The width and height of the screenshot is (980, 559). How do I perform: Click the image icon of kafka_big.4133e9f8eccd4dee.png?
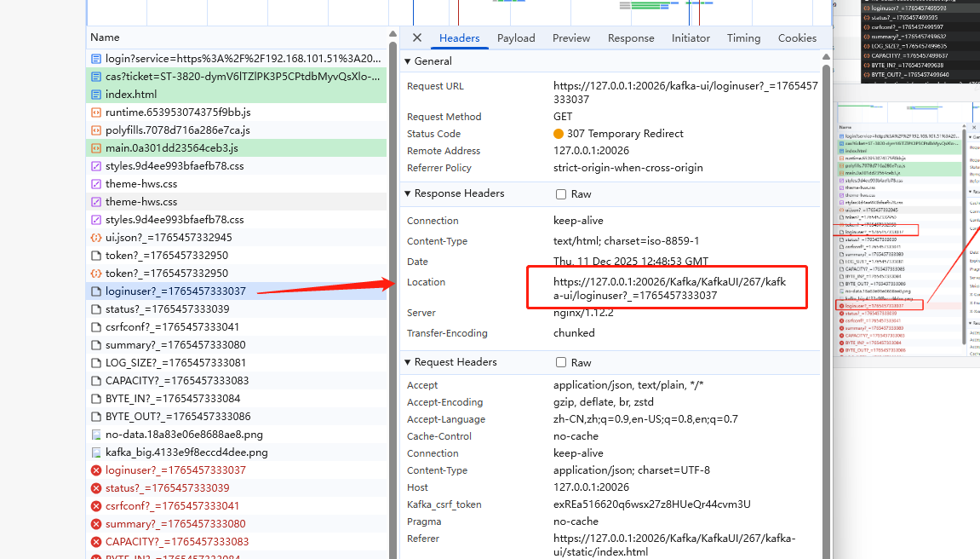pyautogui.click(x=95, y=452)
